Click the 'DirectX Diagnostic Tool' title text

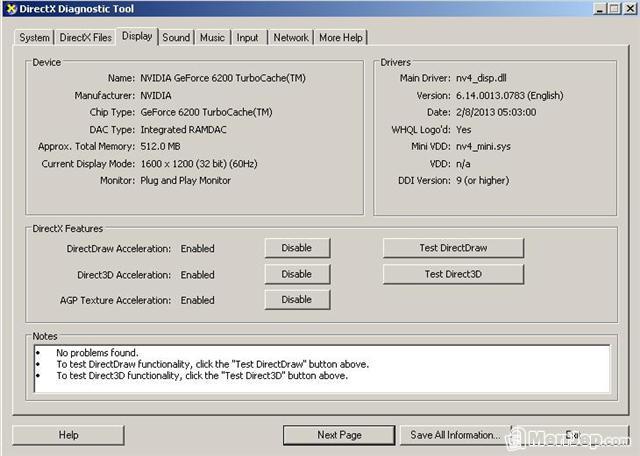coord(76,9)
